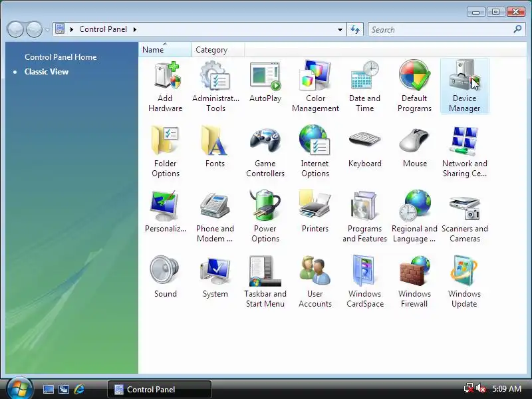Click the 5:09 AM clock

click(507, 388)
